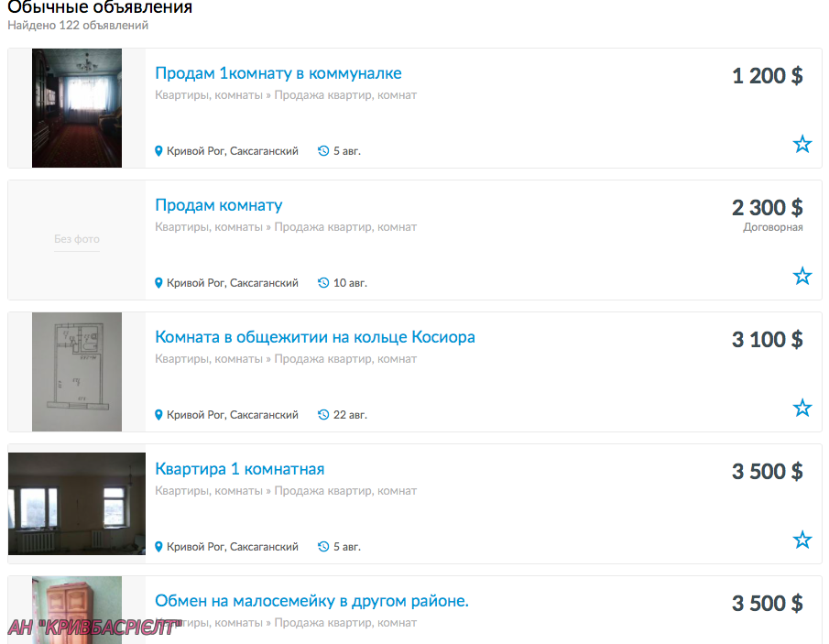Click location pin icon in first listing
The image size is (829, 644).
pyautogui.click(x=158, y=151)
